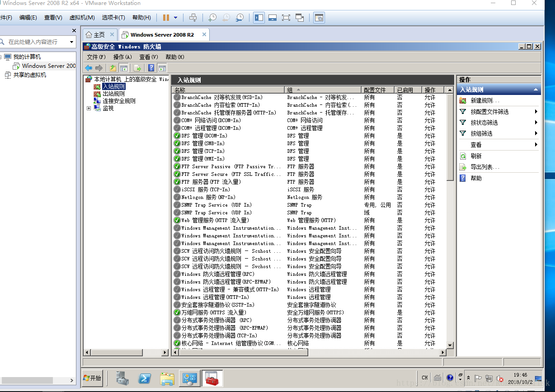Open the 操作(A) menu in firewall window
The width and height of the screenshot is (555, 392).
(x=122, y=57)
